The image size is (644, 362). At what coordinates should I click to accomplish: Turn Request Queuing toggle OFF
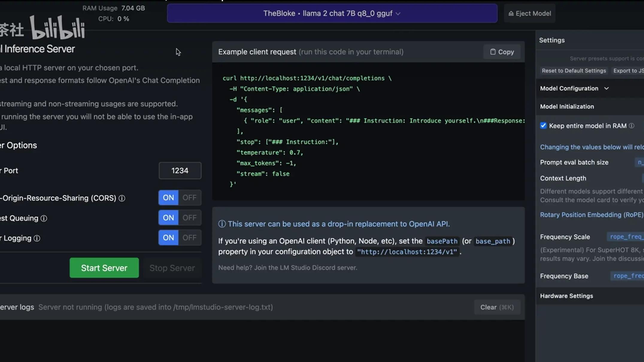coord(190,218)
